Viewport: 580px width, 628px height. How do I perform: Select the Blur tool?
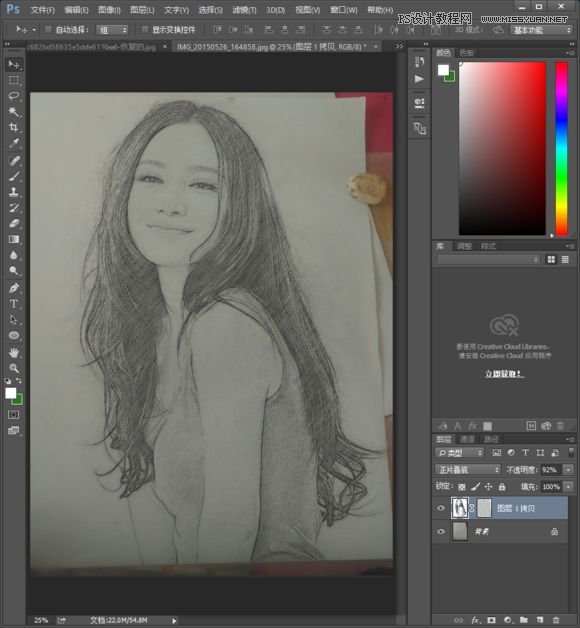coord(14,255)
